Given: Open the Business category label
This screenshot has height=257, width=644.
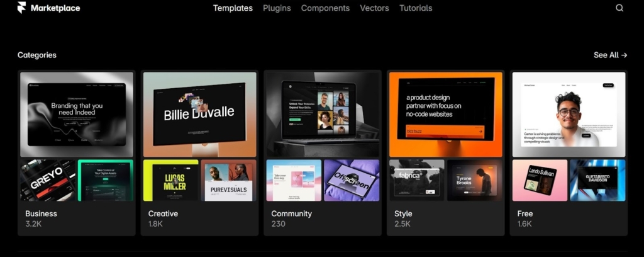Looking at the screenshot, I should point(41,214).
